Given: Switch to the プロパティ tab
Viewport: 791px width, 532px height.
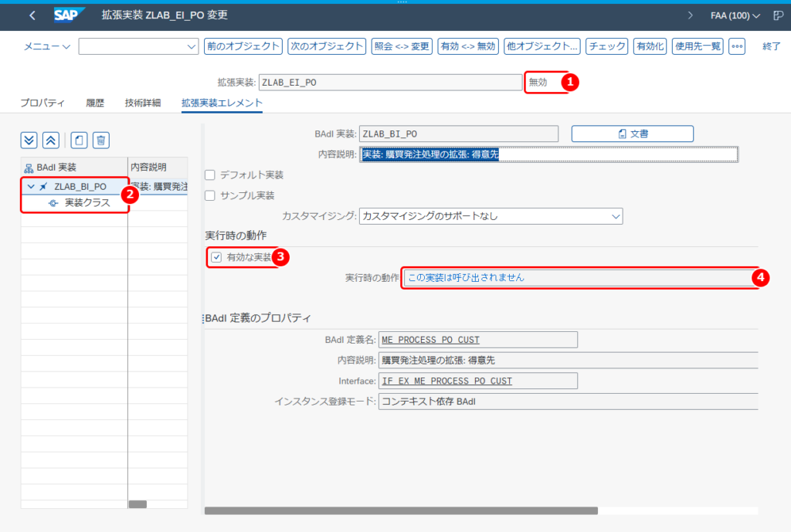Looking at the screenshot, I should click(42, 103).
